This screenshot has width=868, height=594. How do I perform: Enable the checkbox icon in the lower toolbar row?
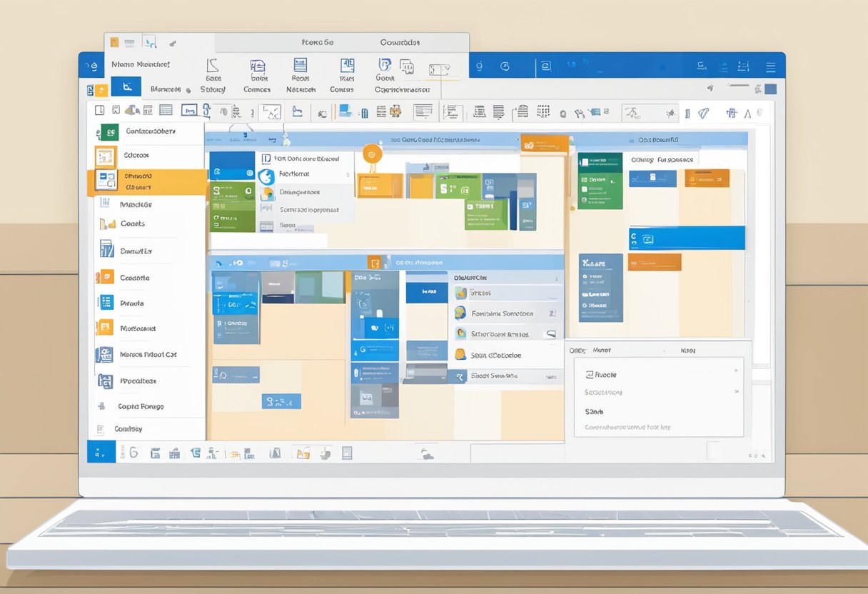pos(347,452)
